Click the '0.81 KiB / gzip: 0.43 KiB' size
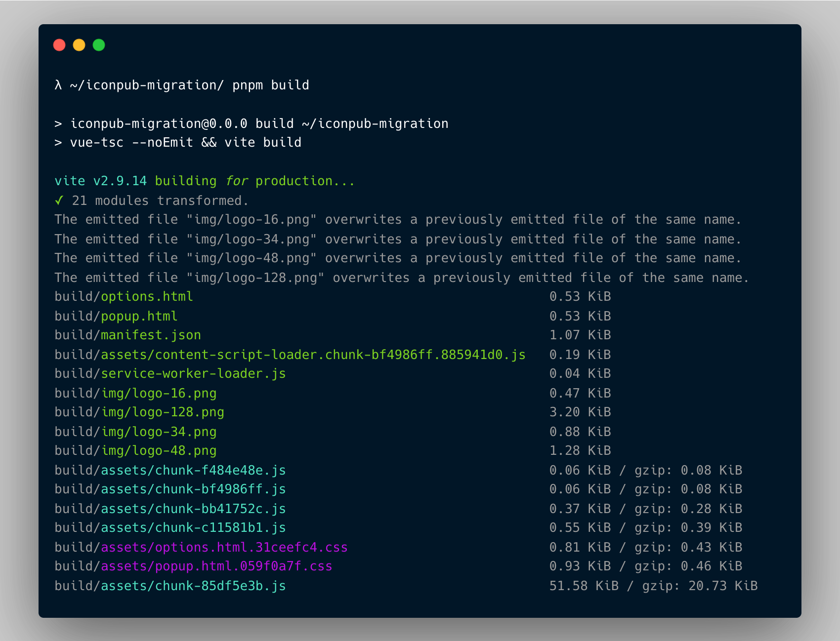The width and height of the screenshot is (840, 641). pos(646,547)
